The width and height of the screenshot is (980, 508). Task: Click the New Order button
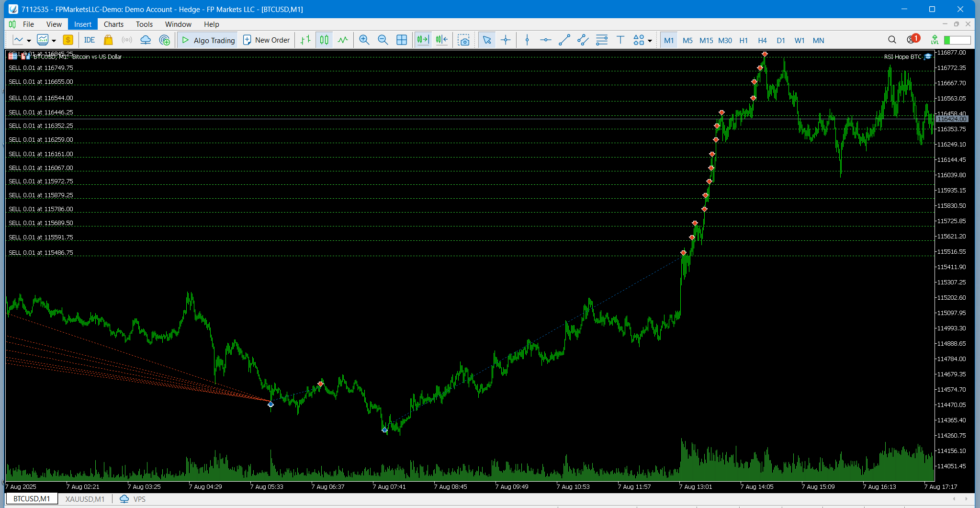tap(267, 40)
